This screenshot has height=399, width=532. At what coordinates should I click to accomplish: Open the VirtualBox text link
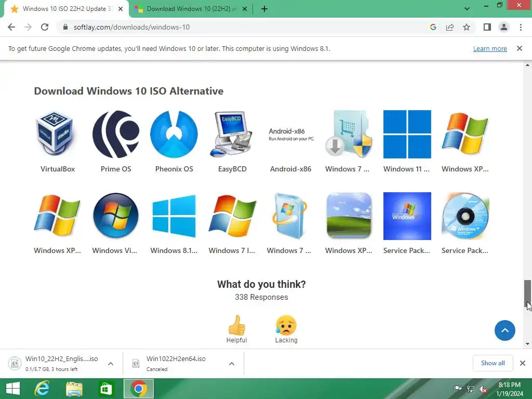(x=58, y=169)
